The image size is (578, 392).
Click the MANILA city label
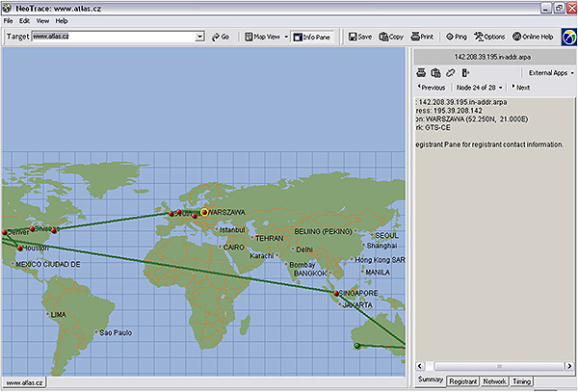(x=378, y=273)
